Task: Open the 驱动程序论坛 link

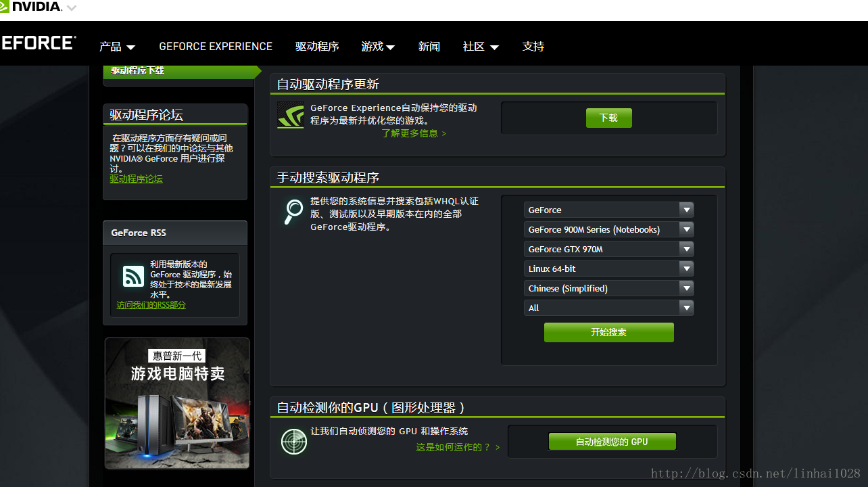Action: click(136, 179)
